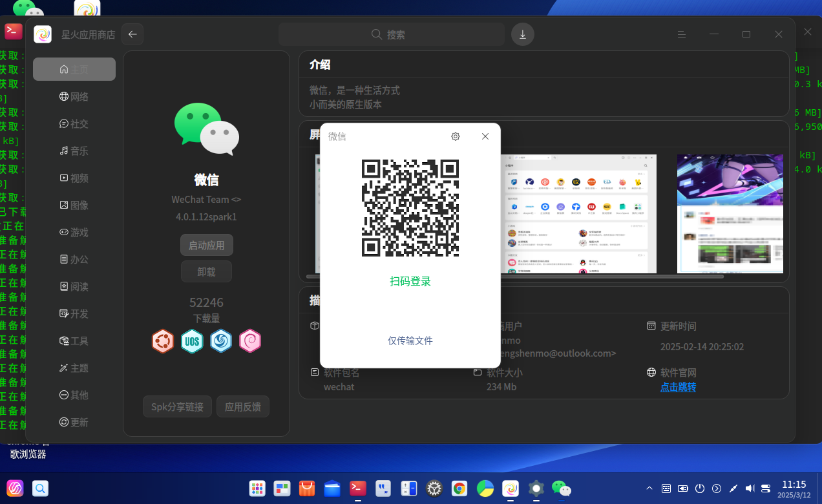Open the download manager in the Spark Store header

pos(522,34)
